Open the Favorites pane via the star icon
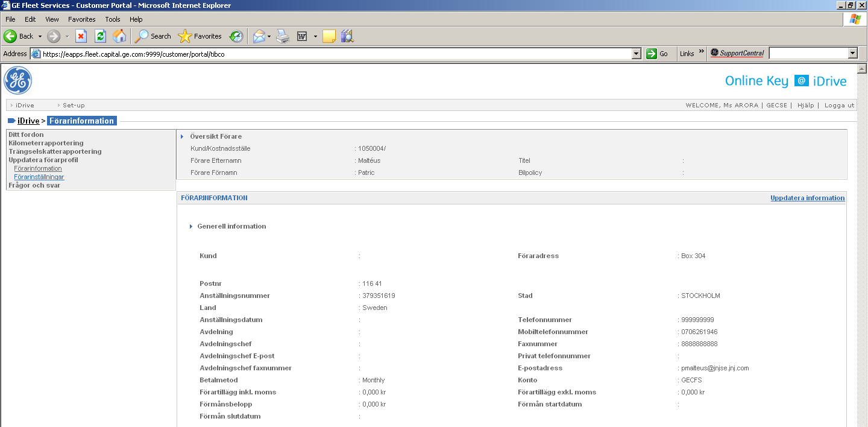 coord(200,36)
